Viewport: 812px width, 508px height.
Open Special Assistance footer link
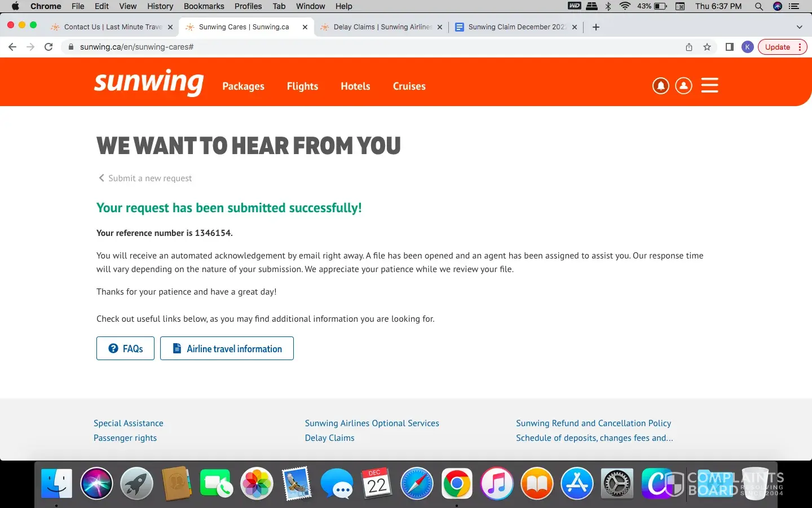[129, 423]
